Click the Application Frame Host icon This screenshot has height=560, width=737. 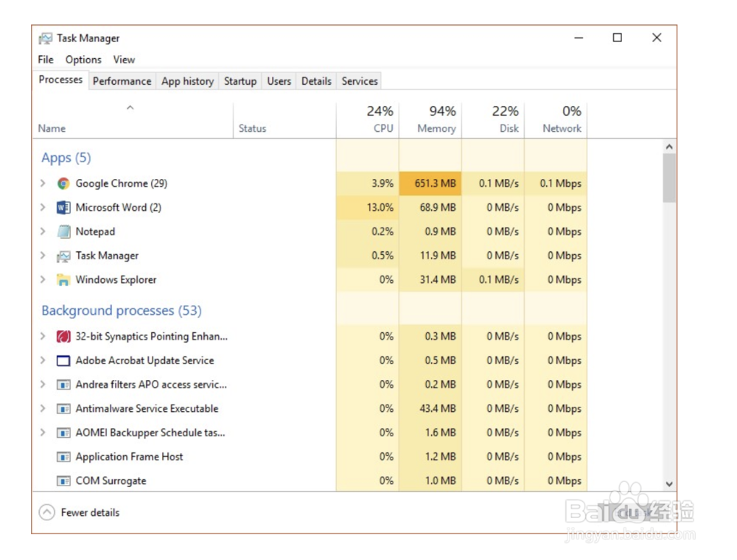pos(63,457)
